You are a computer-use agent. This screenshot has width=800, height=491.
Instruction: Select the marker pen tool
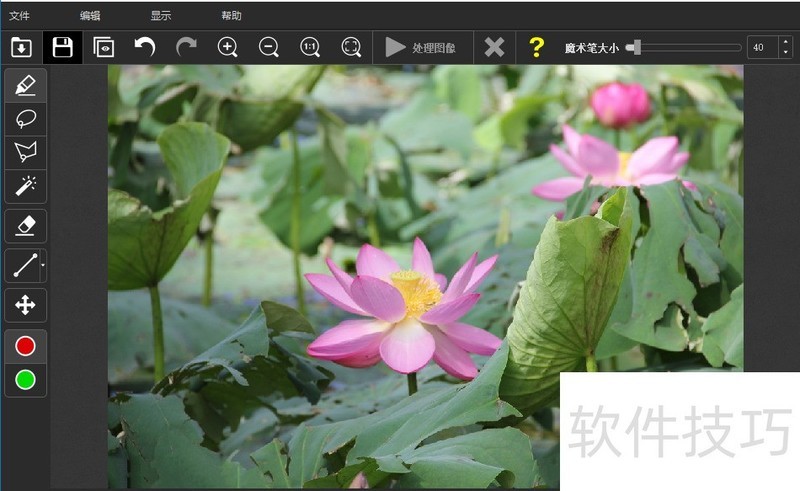pyautogui.click(x=26, y=86)
